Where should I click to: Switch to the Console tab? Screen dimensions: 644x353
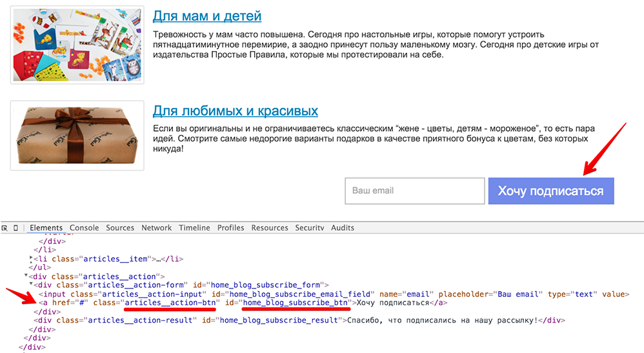click(84, 228)
